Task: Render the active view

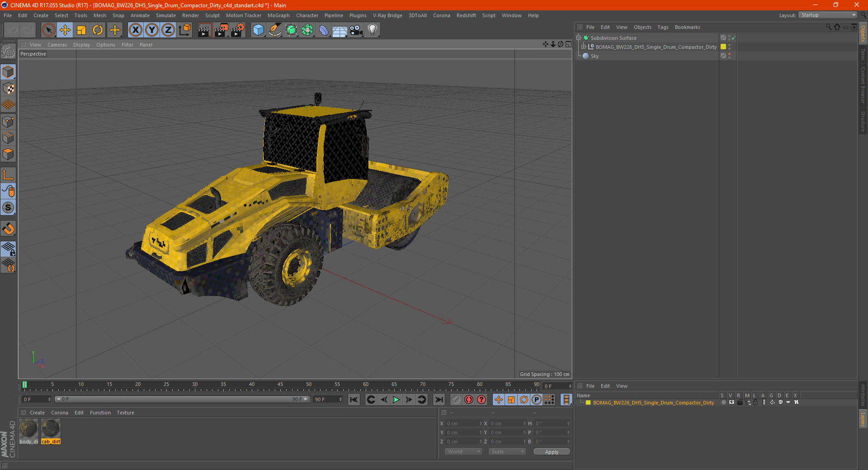Action: coord(204,30)
